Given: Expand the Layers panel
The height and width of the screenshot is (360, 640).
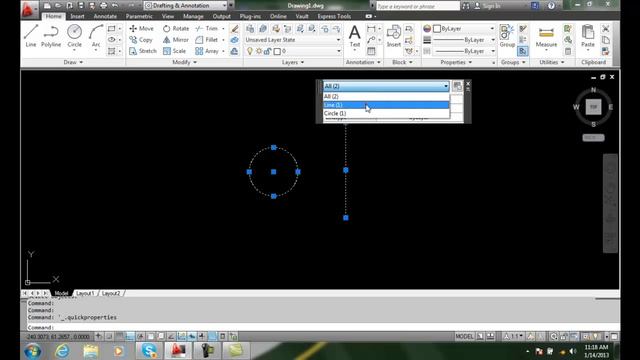Looking at the screenshot, I should [293, 62].
